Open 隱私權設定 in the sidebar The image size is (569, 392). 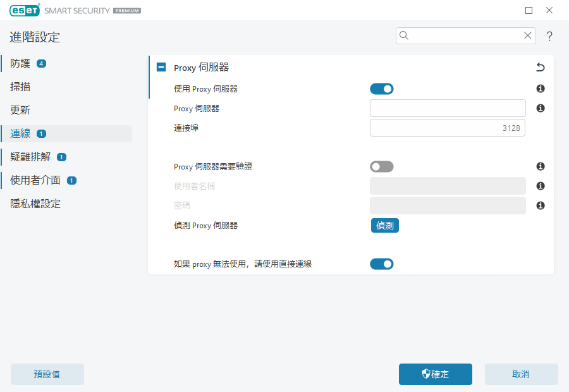pyautogui.click(x=35, y=204)
